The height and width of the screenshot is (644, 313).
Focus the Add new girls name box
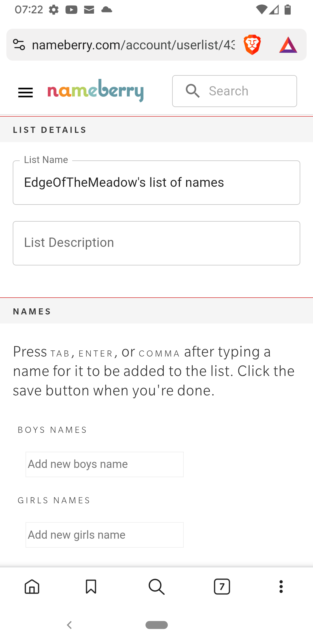pyautogui.click(x=105, y=535)
